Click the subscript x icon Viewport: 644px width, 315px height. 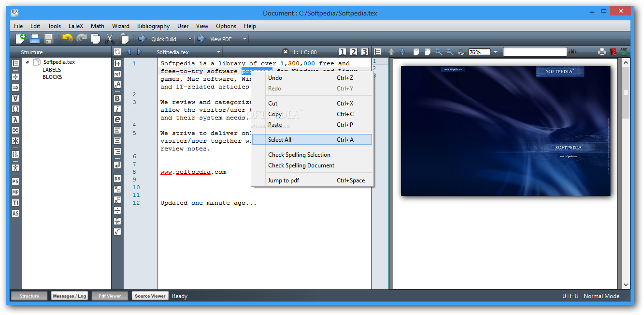coord(117,189)
